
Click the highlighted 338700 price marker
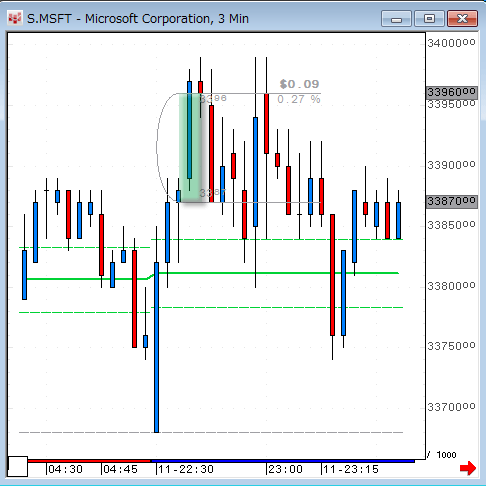click(x=452, y=201)
